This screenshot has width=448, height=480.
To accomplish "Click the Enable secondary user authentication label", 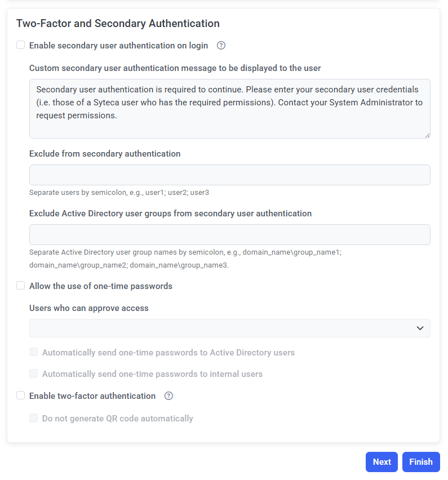I will (x=118, y=46).
